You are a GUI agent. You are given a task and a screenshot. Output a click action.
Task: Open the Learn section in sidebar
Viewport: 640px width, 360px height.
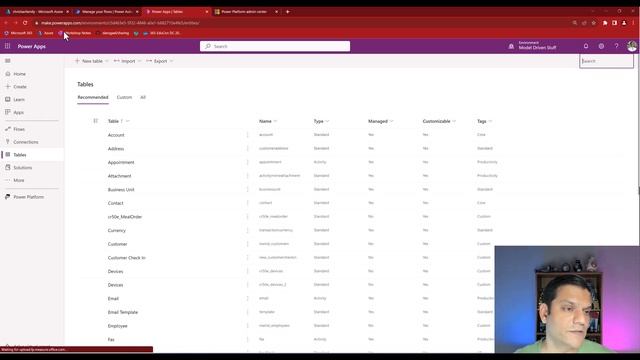point(19,100)
